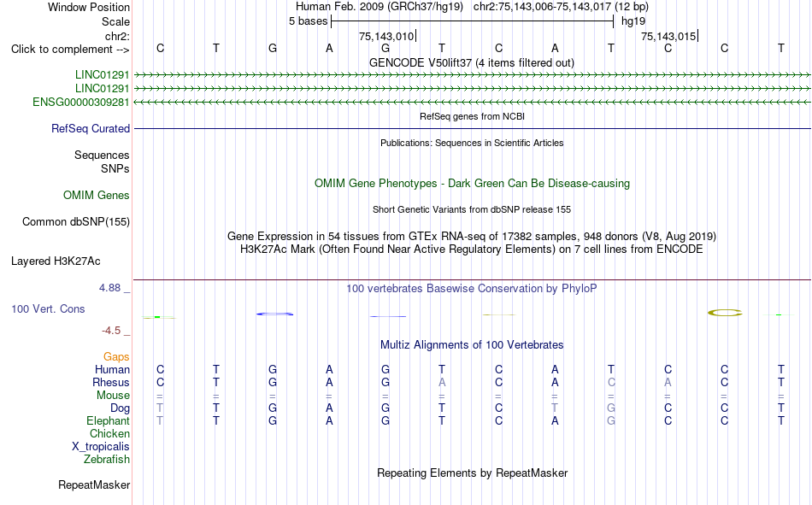Click the Human Feb. 2009 (GRCh37/hg19) text

(x=380, y=7)
